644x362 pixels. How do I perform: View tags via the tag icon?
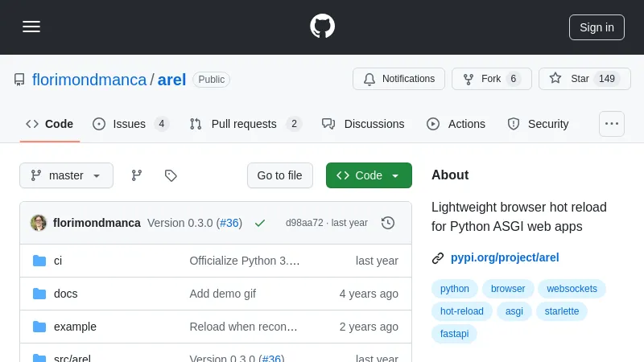[171, 175]
